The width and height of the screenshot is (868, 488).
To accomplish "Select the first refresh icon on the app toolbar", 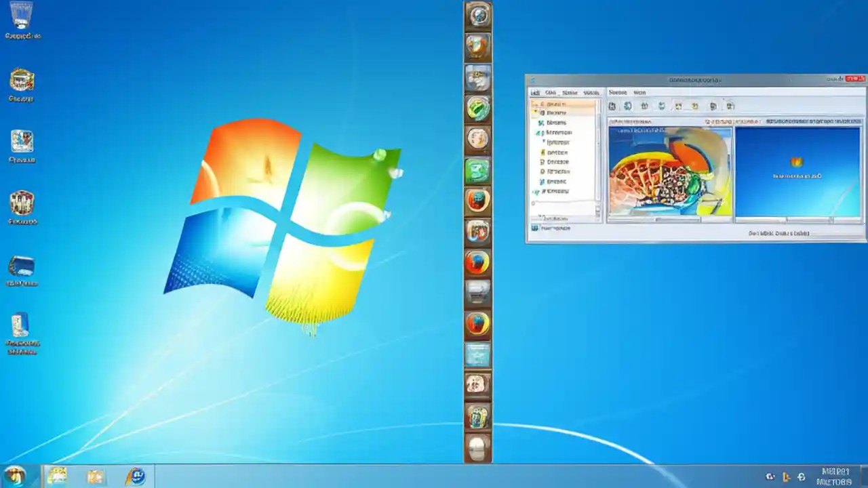I will 612,106.
